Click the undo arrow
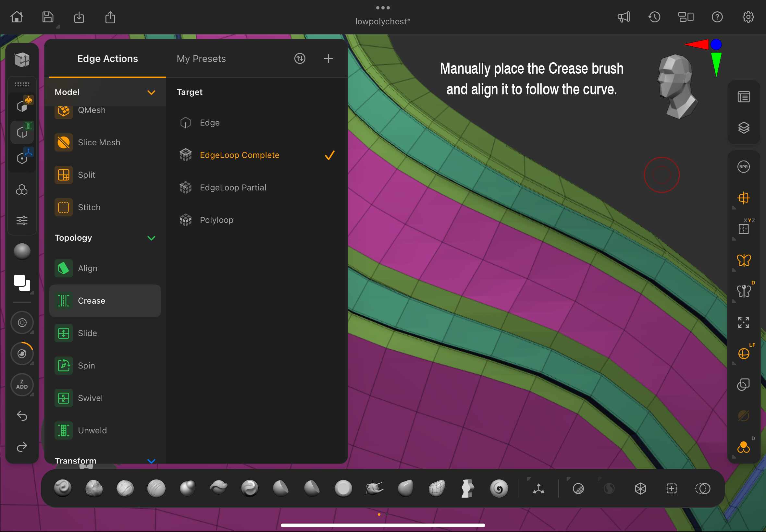766x532 pixels. coord(22,416)
